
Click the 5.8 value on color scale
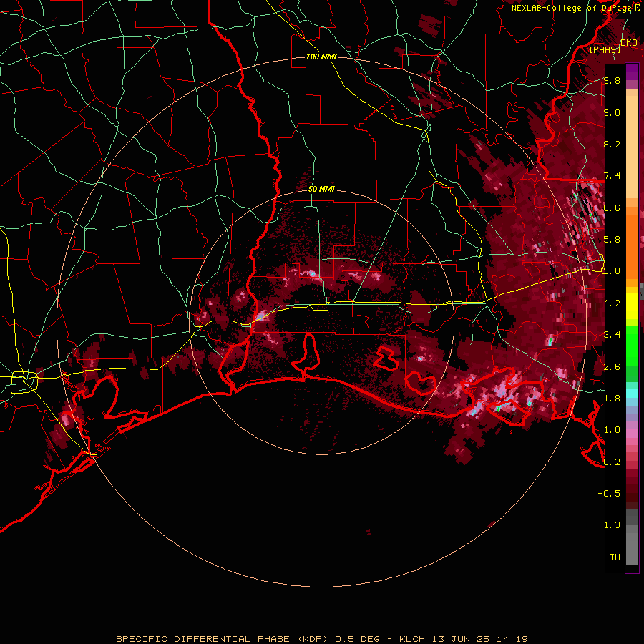(612, 240)
